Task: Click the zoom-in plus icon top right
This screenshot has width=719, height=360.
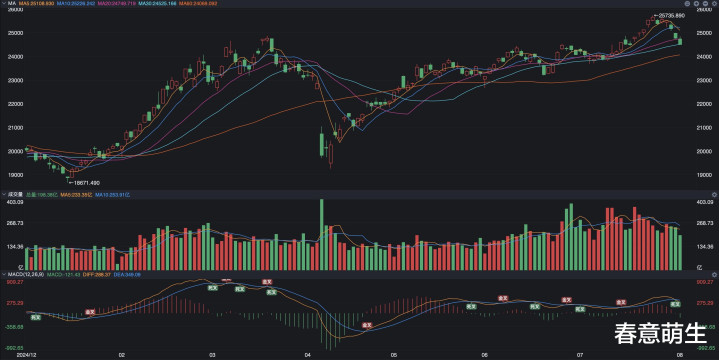Action: 696,4
